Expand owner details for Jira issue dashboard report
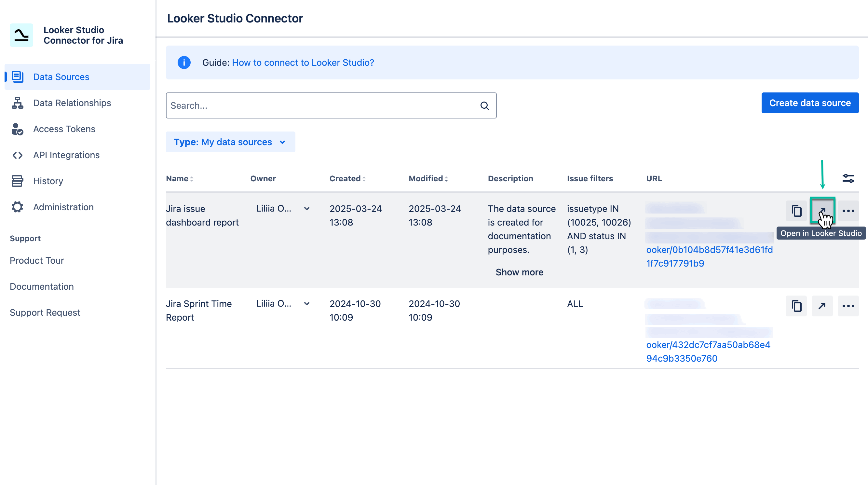This screenshot has height=485, width=868. tap(307, 209)
